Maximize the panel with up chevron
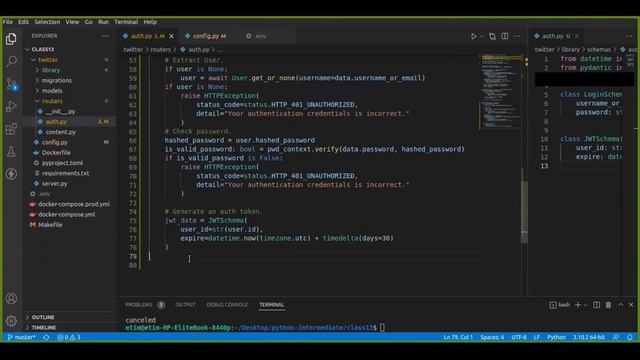 tap(620, 305)
